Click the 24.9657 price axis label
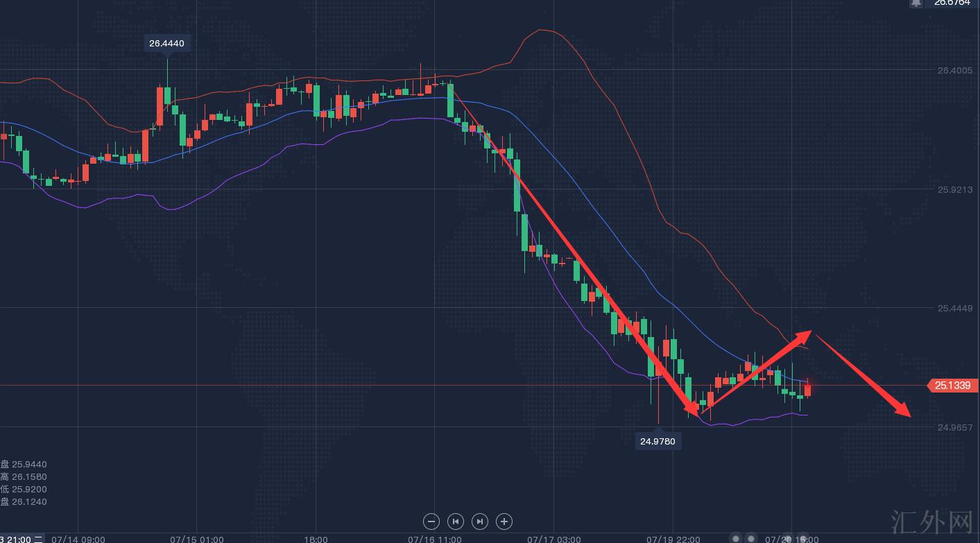Viewport: 980px width, 543px height. click(x=954, y=427)
